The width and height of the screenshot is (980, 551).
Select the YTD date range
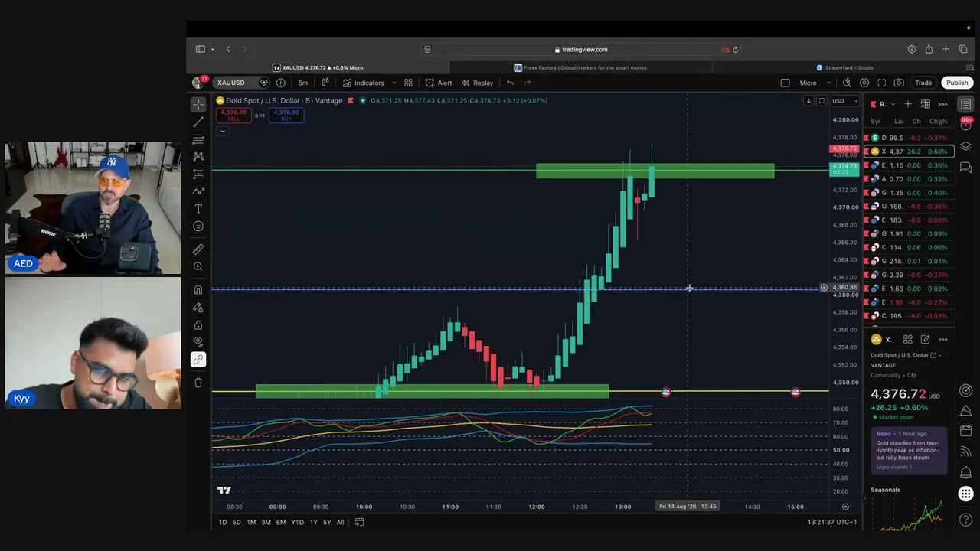[x=297, y=523]
